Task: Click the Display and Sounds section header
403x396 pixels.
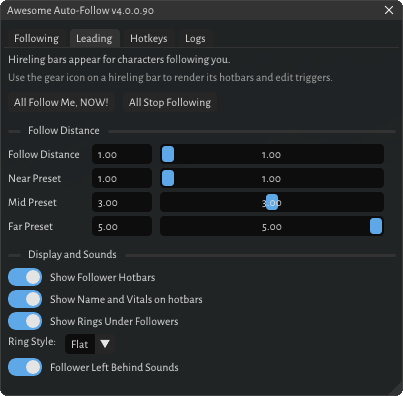Action: pos(72,254)
